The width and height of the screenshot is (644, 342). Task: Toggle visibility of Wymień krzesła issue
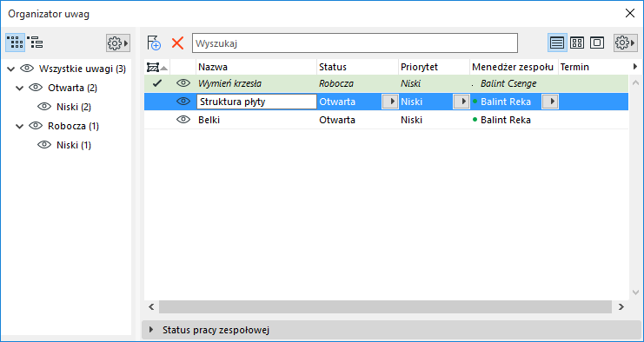pos(183,83)
